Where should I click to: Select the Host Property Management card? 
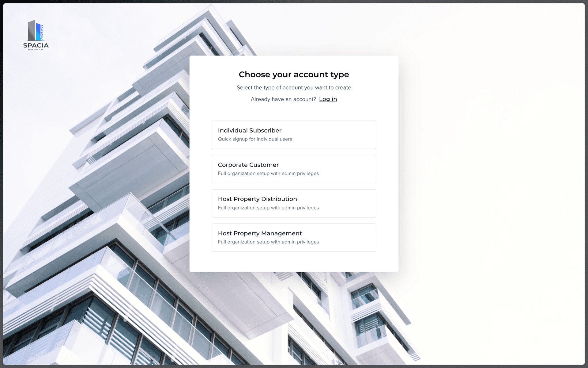pyautogui.click(x=337, y=238)
